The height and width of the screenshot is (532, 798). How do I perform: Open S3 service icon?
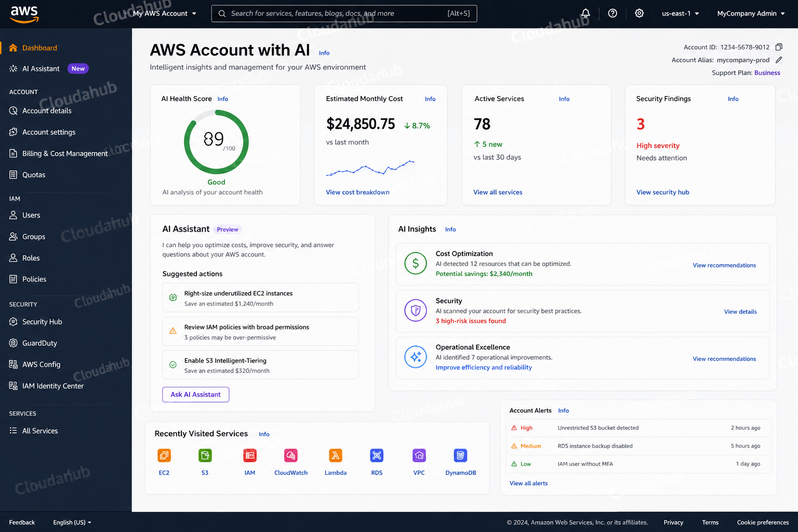(205, 456)
